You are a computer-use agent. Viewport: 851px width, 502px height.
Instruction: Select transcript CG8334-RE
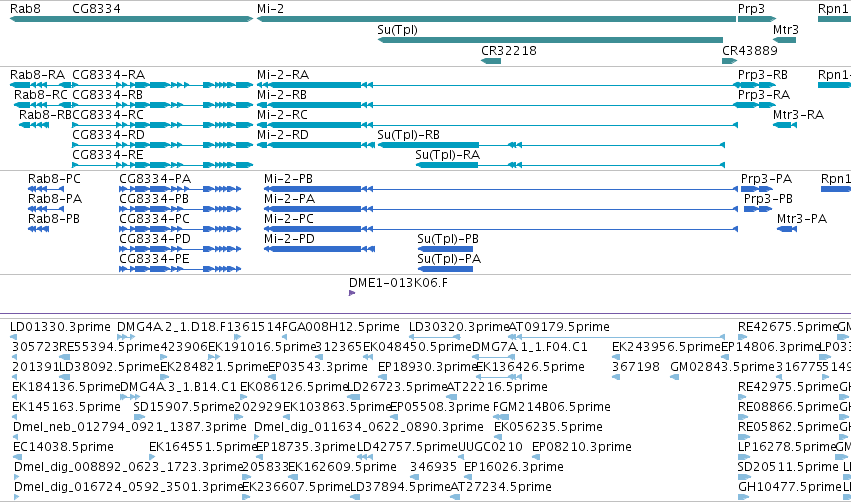click(x=162, y=165)
